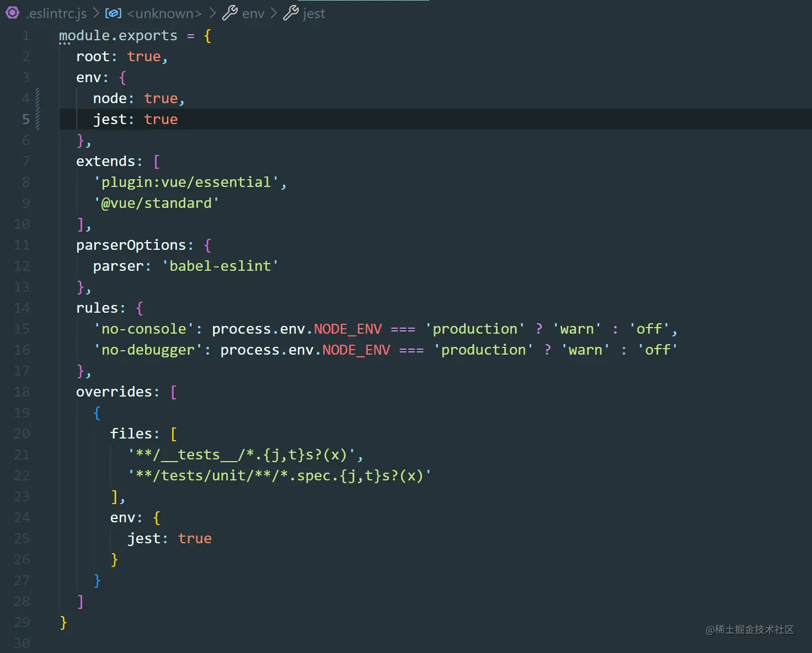This screenshot has width=812, height=653.
Task: Click the 'files' property key
Action: point(131,434)
